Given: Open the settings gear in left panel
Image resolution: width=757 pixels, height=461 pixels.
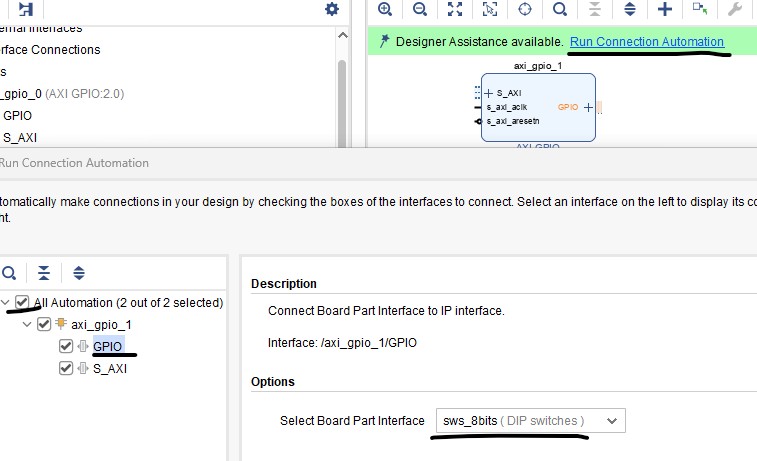Looking at the screenshot, I should pos(332,9).
